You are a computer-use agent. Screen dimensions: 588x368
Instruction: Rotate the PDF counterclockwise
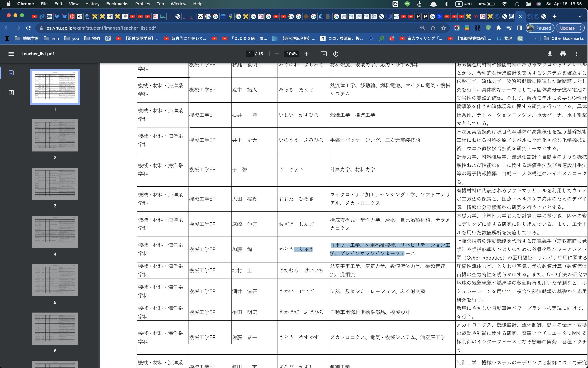[x=336, y=54]
